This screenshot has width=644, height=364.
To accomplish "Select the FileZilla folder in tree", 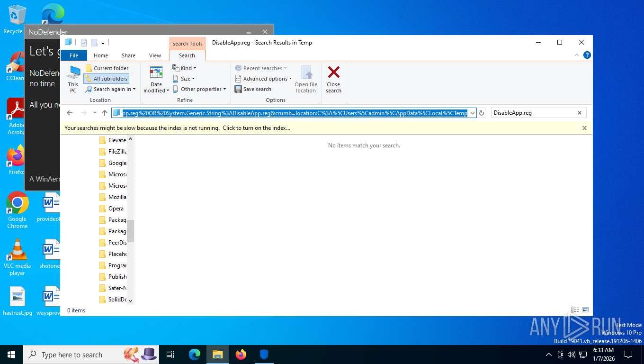I will [113, 152].
